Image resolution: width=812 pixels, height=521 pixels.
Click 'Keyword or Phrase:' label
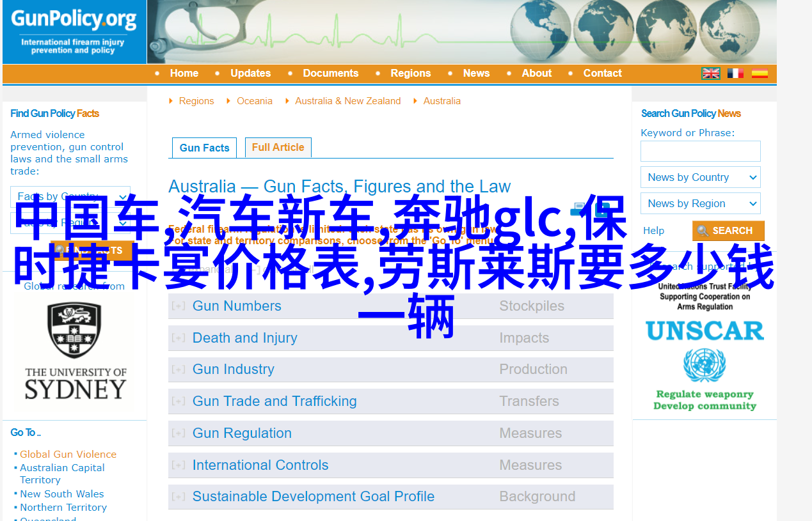pos(688,133)
